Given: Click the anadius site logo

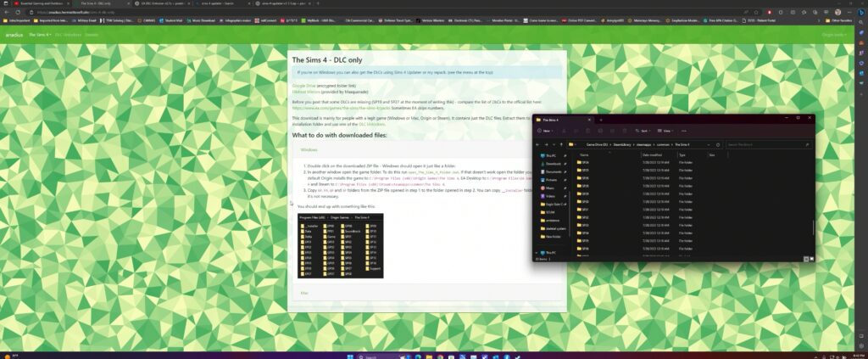Looking at the screenshot, I should 14,34.
